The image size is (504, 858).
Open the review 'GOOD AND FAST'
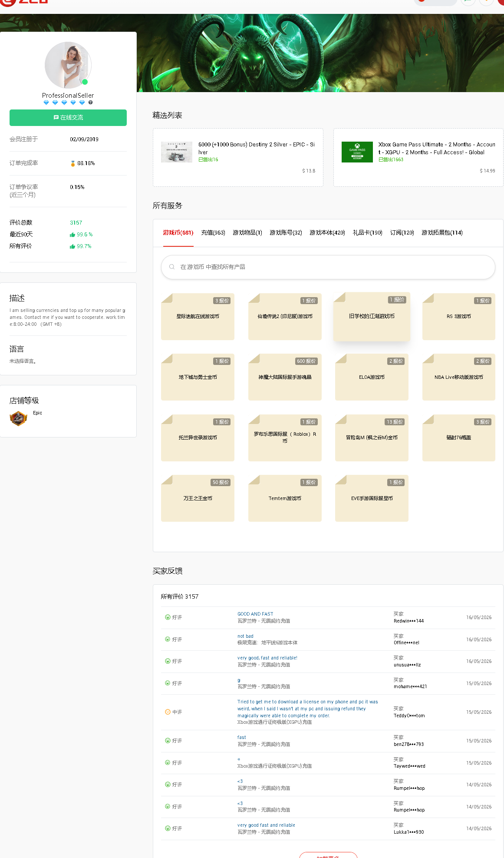point(255,614)
